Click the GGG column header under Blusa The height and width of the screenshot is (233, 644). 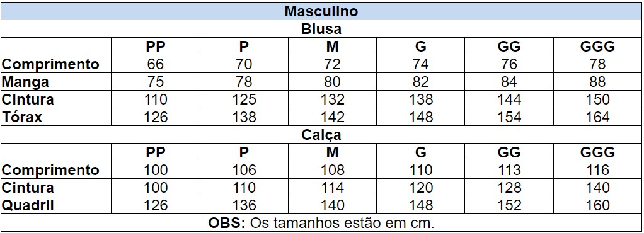597,47
